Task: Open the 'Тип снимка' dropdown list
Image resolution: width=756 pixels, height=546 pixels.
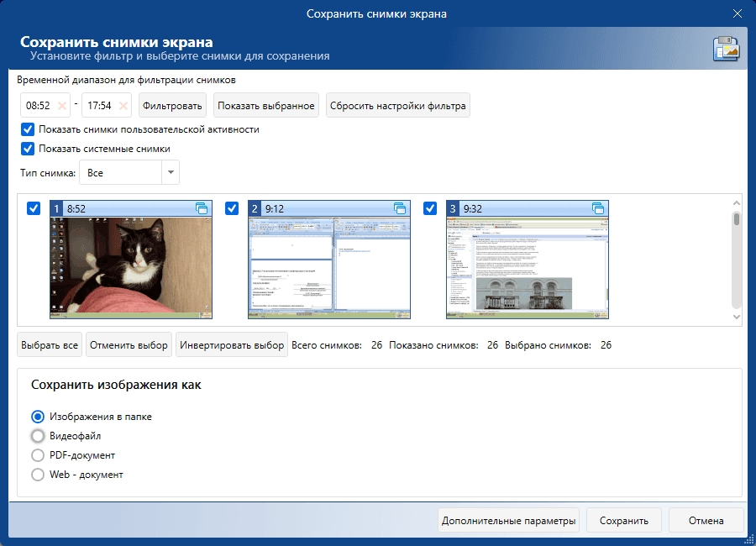Action: (x=170, y=172)
